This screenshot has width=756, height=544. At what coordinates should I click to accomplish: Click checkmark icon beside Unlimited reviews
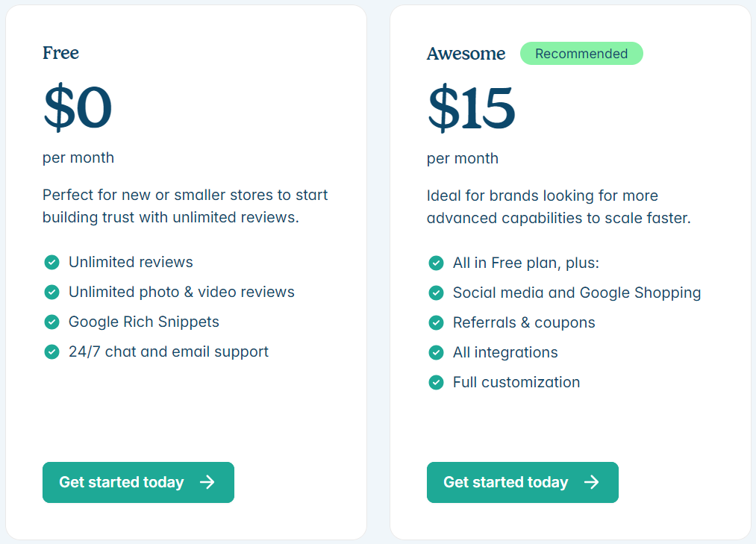[51, 262]
